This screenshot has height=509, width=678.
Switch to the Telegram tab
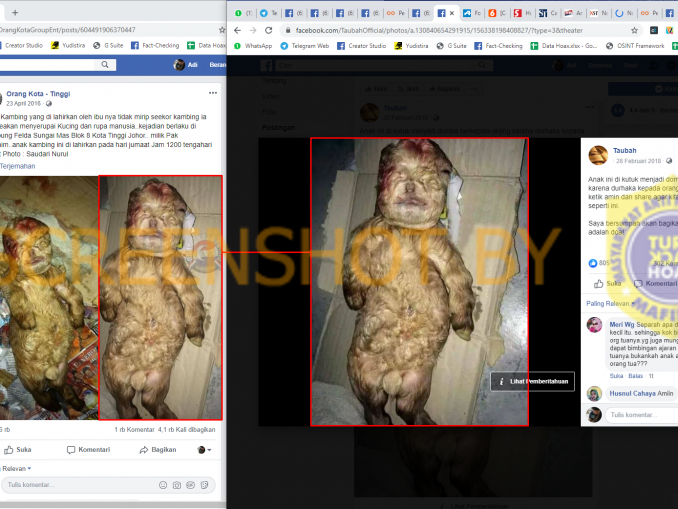click(x=268, y=13)
